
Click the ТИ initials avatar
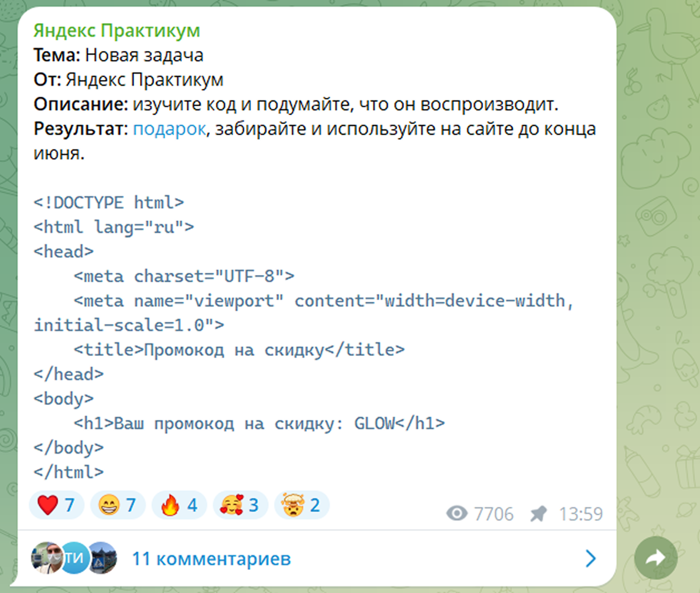(74, 558)
